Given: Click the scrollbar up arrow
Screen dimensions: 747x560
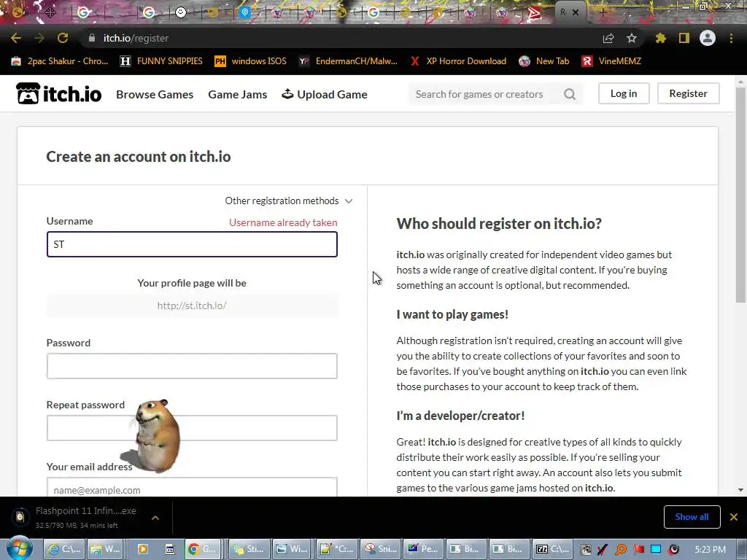Looking at the screenshot, I should [x=740, y=82].
